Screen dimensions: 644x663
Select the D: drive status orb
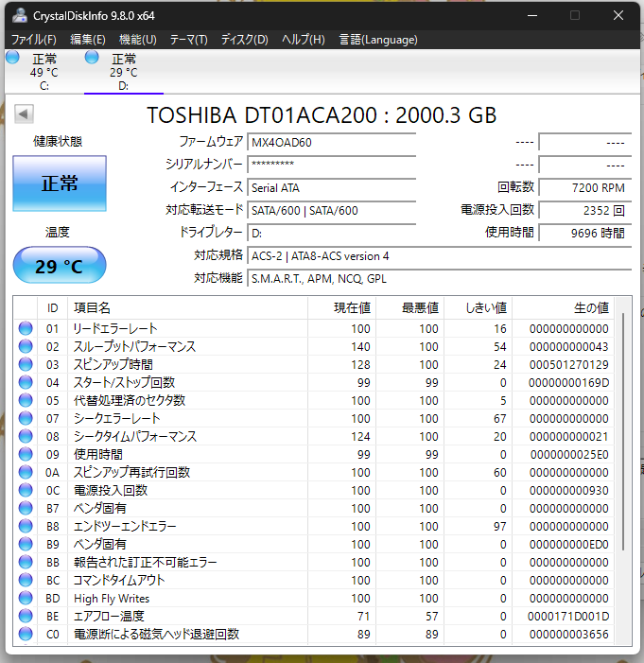coord(92,57)
